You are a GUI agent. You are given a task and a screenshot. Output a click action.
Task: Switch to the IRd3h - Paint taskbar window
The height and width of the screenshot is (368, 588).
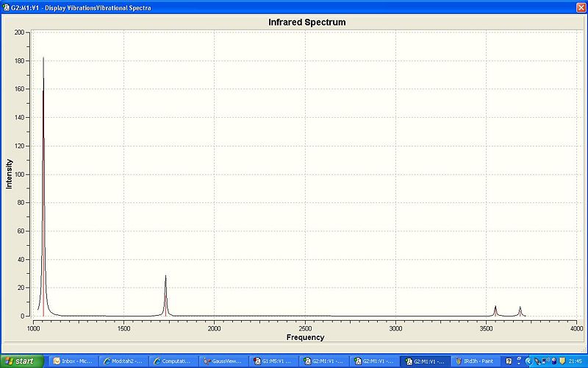(475, 361)
